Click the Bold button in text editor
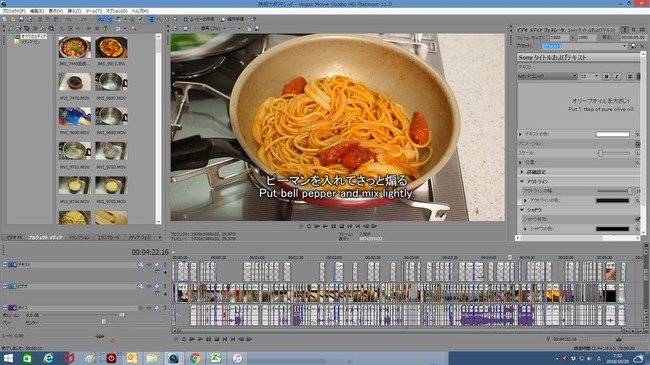 606,76
